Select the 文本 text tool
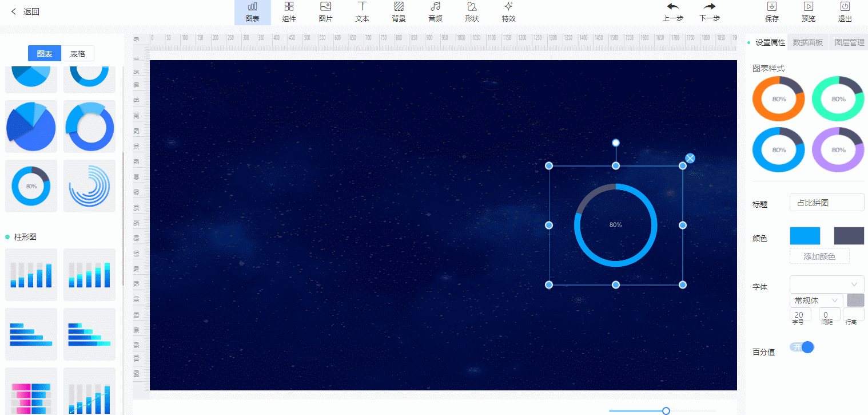This screenshot has width=868, height=415. pos(362,12)
